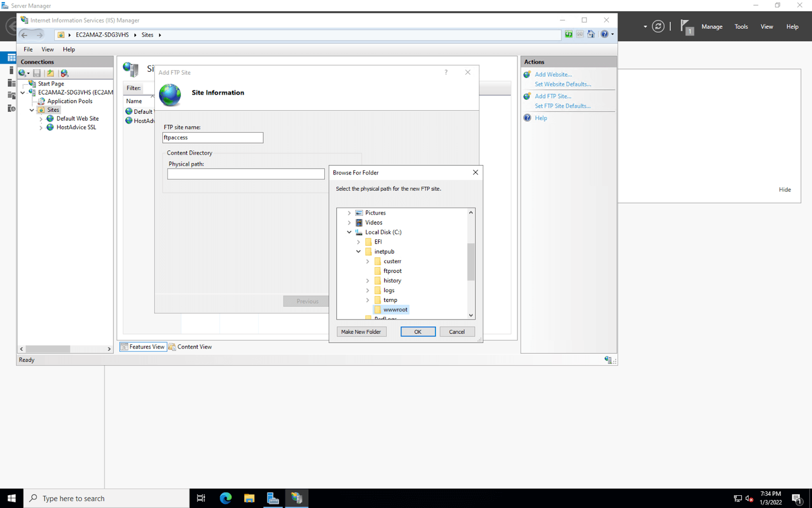This screenshot has width=812, height=508.
Task: Click the stop loading icon in IIS toolbar
Action: [580, 34]
